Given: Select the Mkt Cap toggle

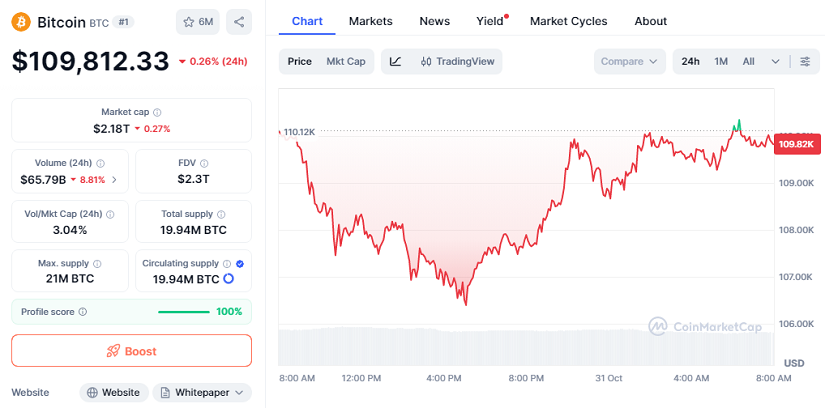Looking at the screenshot, I should [346, 62].
